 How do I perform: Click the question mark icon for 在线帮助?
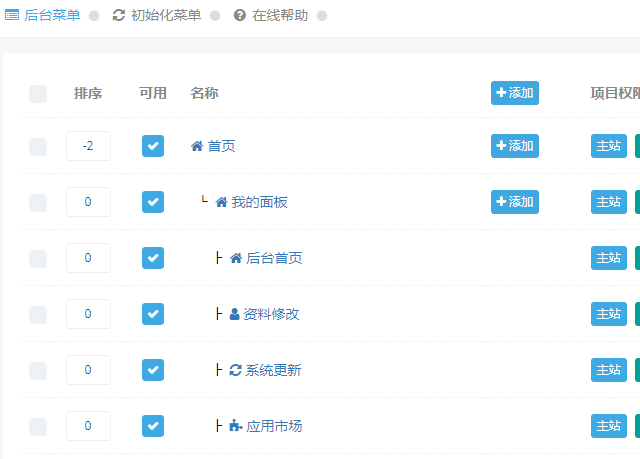click(x=240, y=16)
